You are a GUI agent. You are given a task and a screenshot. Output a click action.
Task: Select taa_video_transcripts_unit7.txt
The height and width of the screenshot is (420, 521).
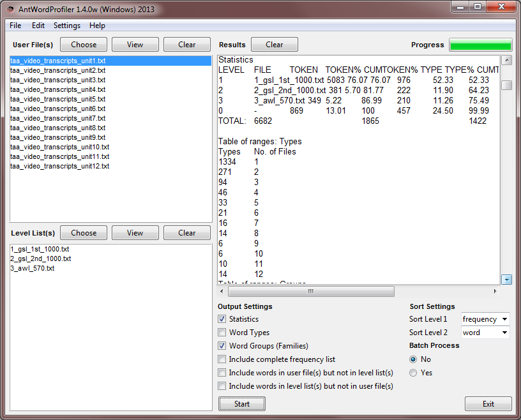pos(110,118)
